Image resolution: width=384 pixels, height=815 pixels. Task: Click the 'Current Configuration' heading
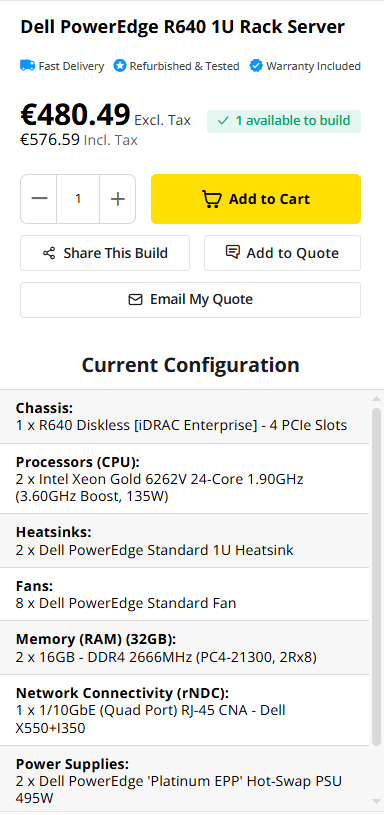[x=190, y=365]
